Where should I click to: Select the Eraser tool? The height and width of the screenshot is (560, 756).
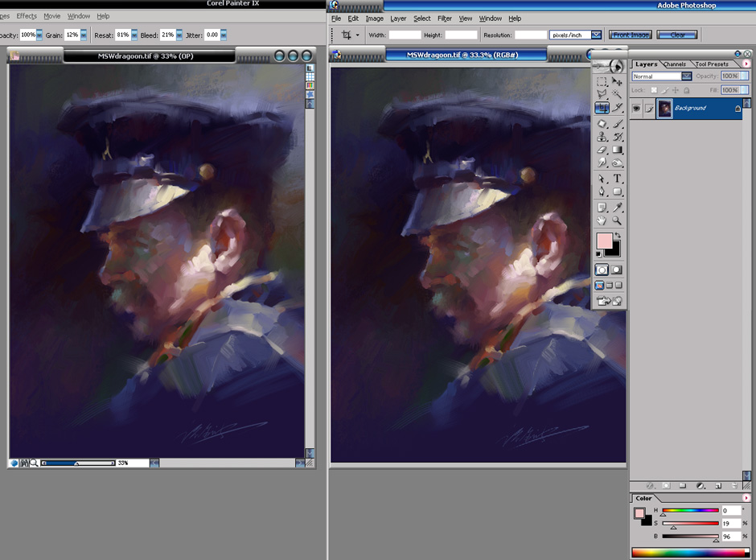click(602, 150)
